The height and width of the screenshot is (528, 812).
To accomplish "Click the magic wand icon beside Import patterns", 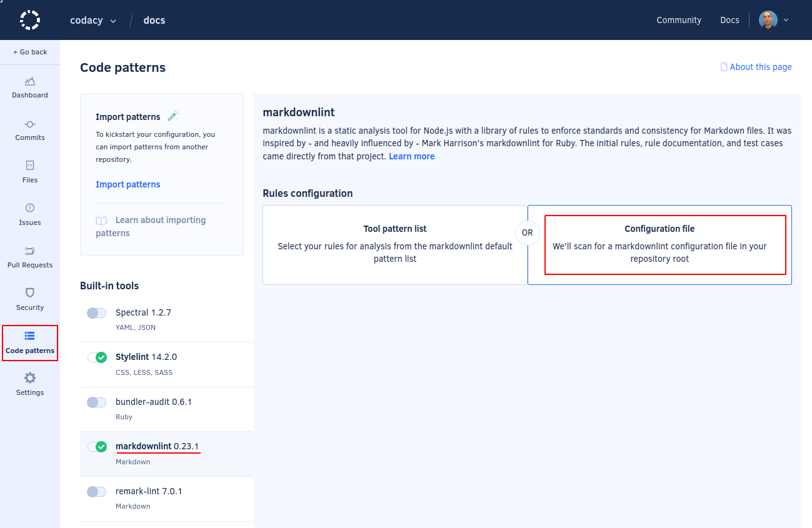I will [173, 116].
